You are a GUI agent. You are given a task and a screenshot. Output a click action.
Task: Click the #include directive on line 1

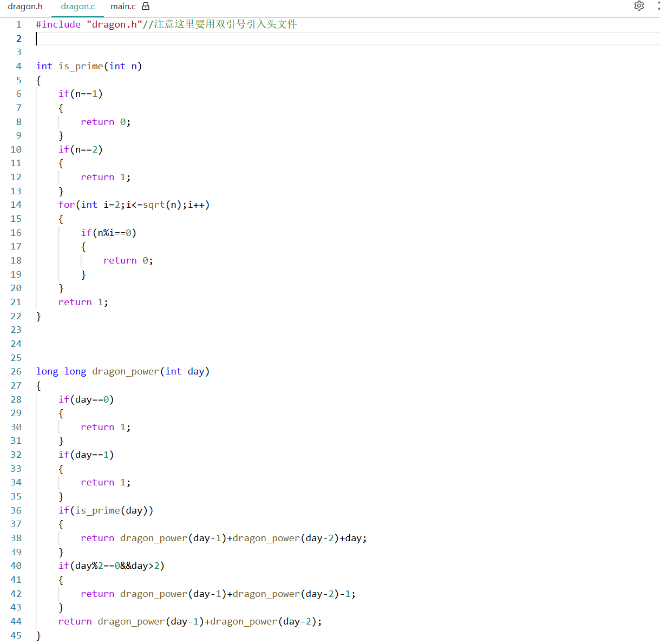[x=58, y=24]
